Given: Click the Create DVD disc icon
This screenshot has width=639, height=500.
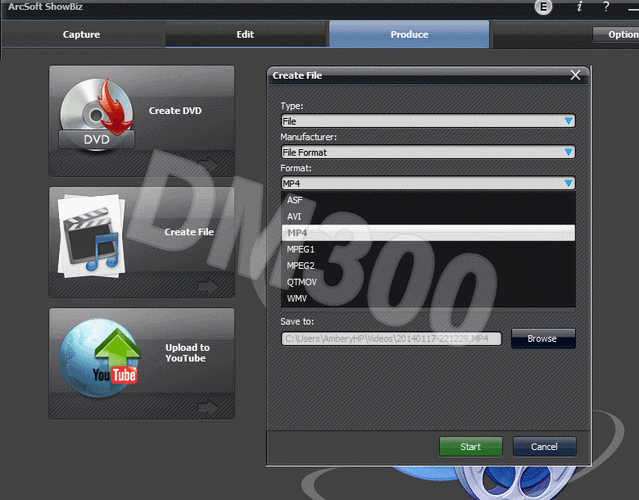Looking at the screenshot, I should click(97, 115).
